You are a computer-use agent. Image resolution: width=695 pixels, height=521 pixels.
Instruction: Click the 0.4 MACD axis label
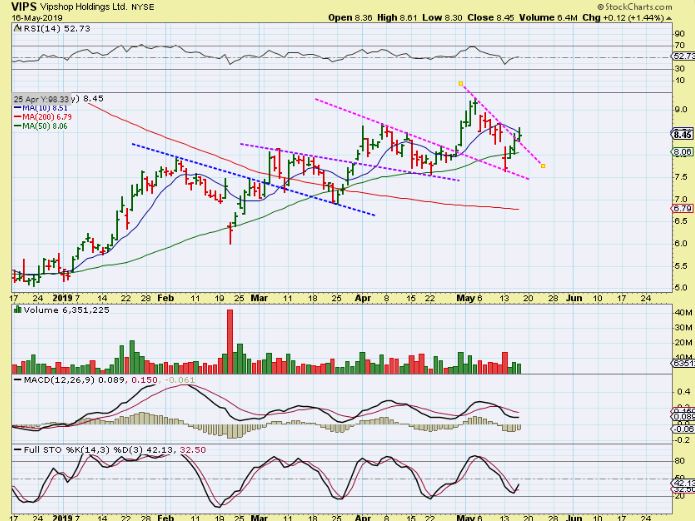(x=683, y=392)
